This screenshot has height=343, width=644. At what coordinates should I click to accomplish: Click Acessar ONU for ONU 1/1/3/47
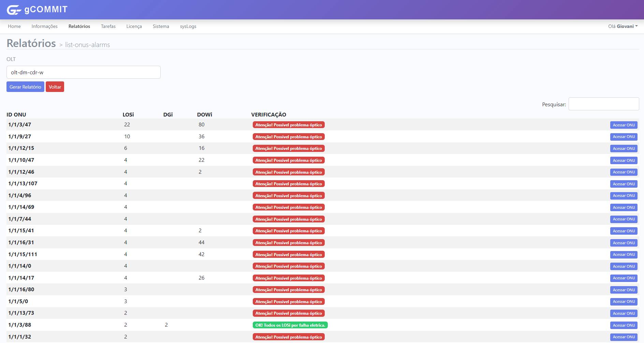pyautogui.click(x=624, y=125)
